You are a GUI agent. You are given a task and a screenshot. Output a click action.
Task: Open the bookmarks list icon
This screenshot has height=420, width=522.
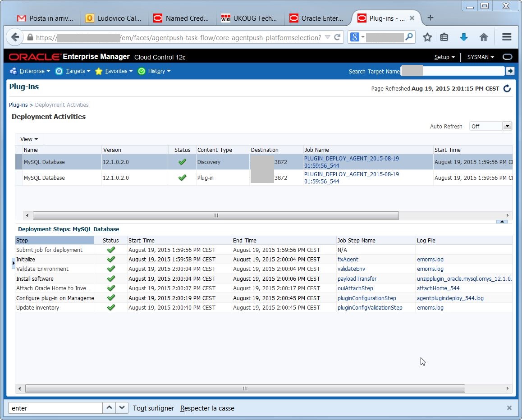(444, 37)
